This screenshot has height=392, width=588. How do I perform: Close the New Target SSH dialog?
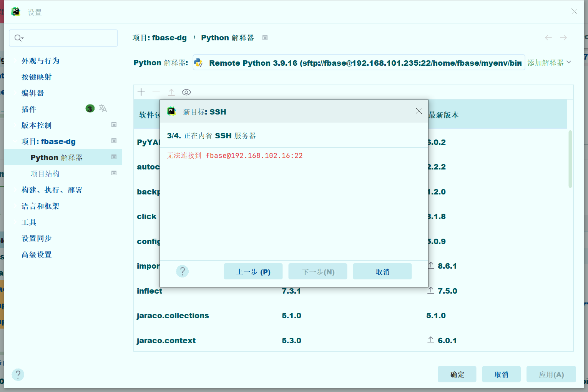tap(419, 111)
